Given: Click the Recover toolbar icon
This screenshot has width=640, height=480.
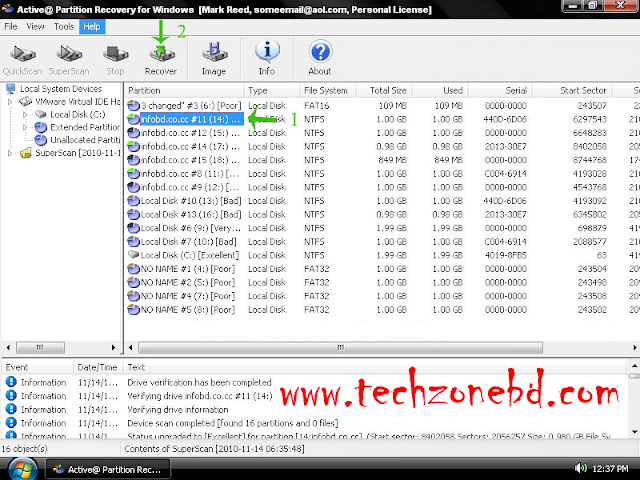Looking at the screenshot, I should pos(162,54).
